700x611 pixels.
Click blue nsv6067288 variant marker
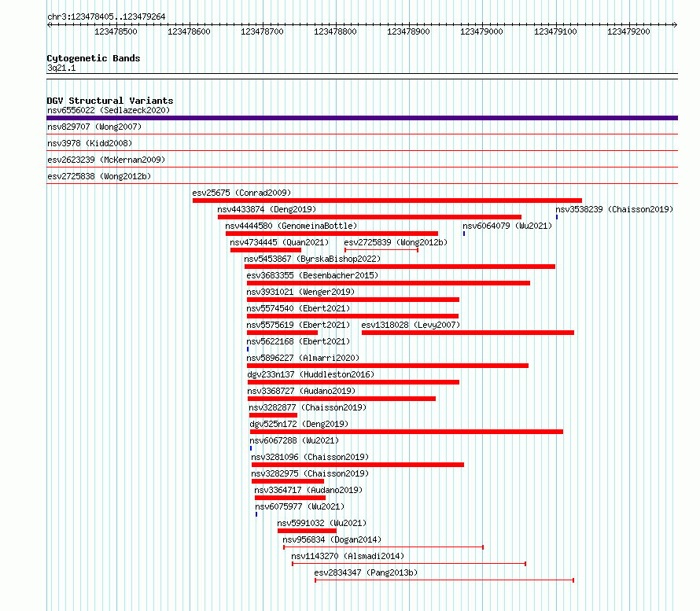(x=251, y=448)
